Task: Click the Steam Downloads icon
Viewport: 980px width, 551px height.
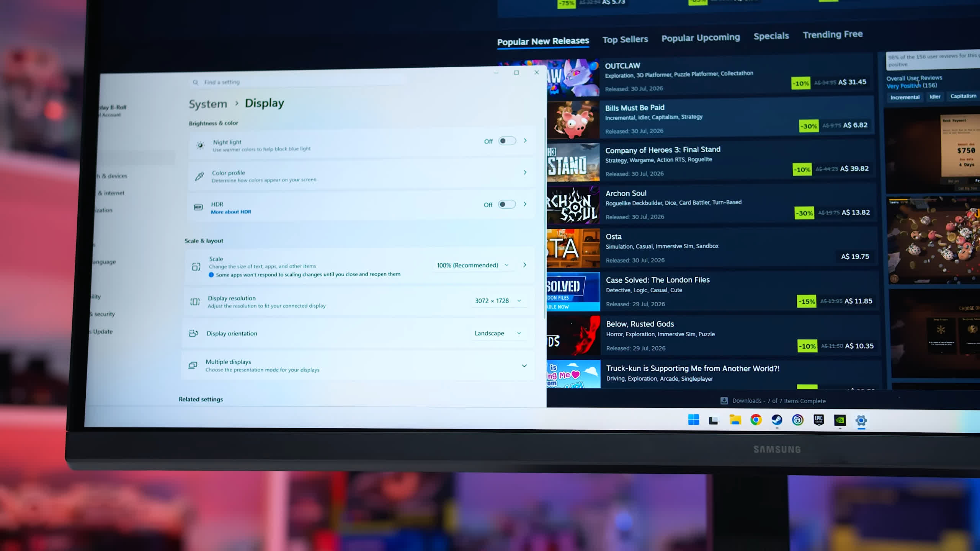Action: coord(724,401)
